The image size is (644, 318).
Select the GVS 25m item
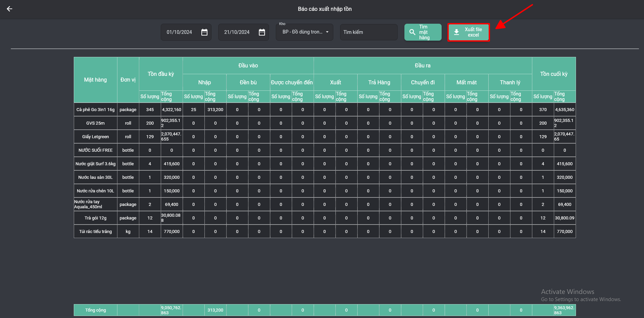coord(95,123)
